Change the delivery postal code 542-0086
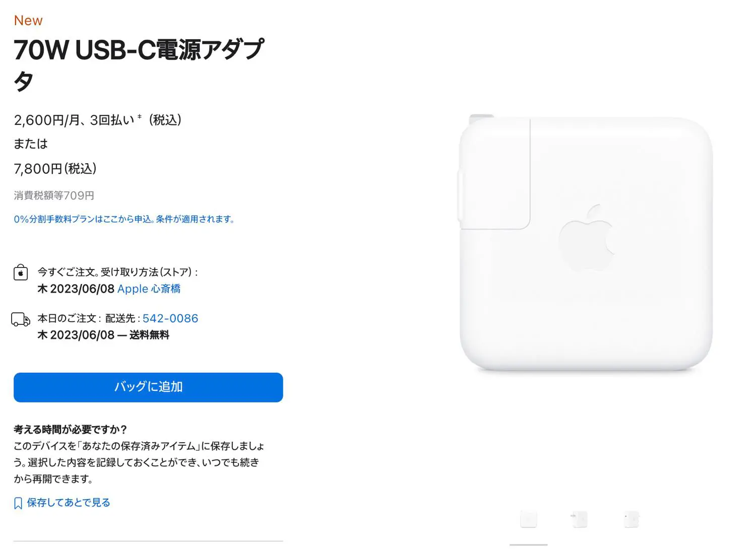This screenshot has height=554, width=756. tap(170, 318)
